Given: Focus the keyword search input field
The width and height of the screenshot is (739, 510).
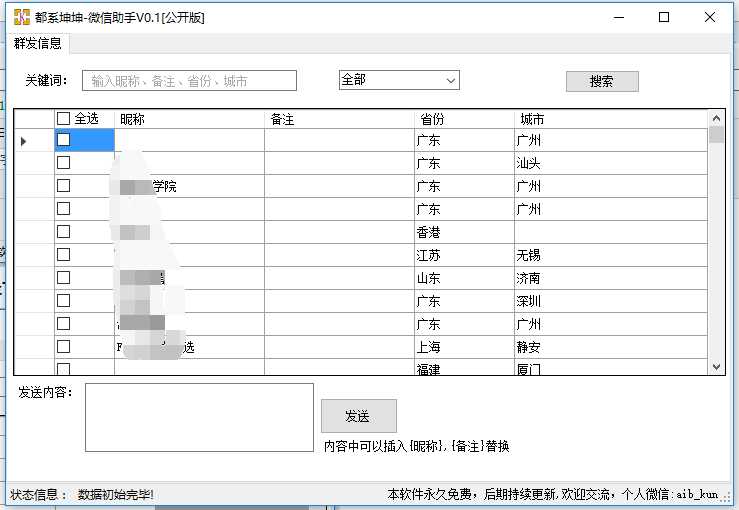Looking at the screenshot, I should pos(189,81).
